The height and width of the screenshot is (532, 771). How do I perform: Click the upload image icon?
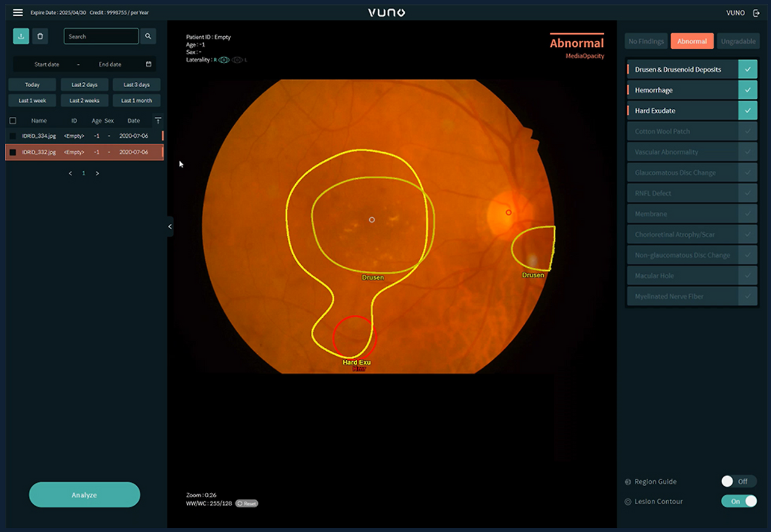tap(21, 36)
